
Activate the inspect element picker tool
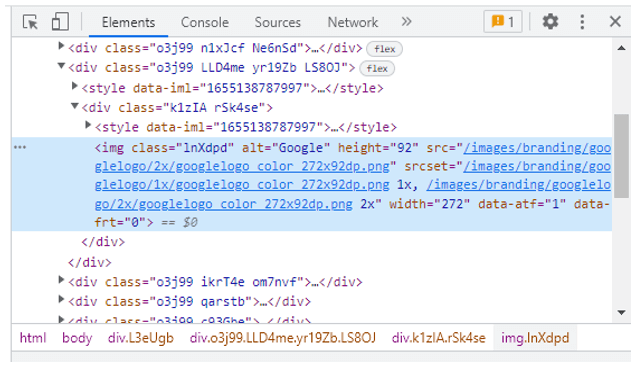click(x=30, y=22)
